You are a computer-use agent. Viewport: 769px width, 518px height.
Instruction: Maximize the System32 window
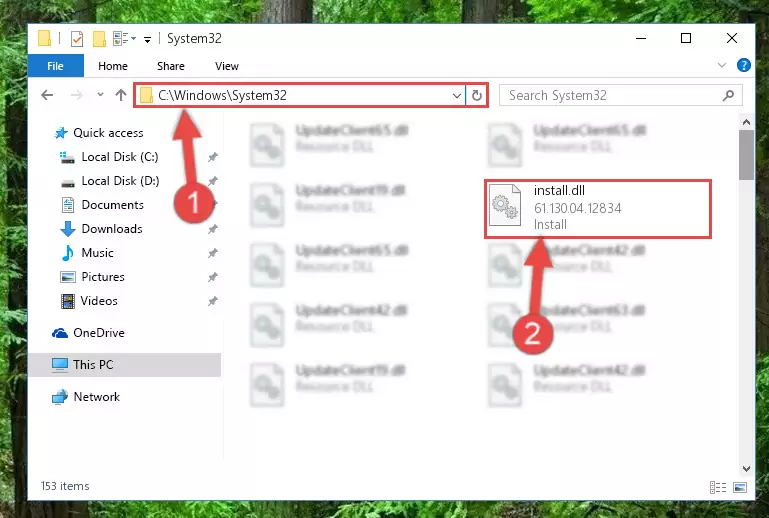(686, 38)
